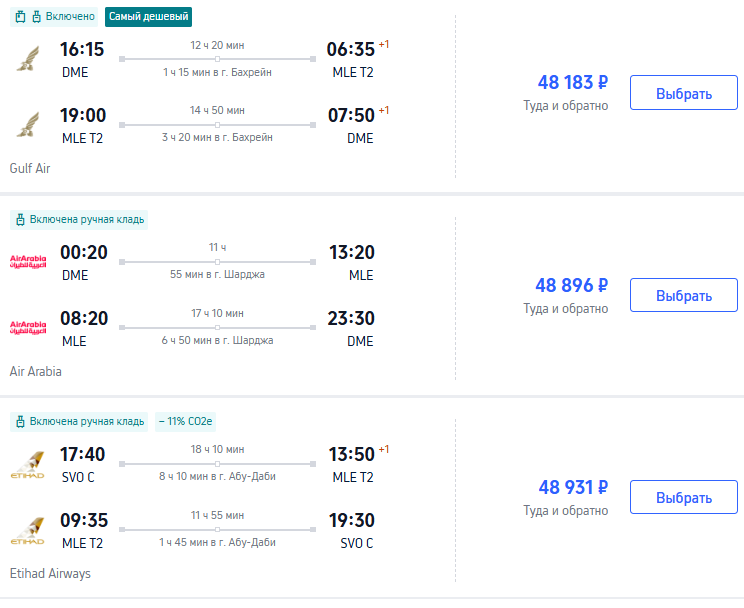
Task: Open the Abu Dhabi layover details, 8 ч 10 мин
Action: pos(217,476)
